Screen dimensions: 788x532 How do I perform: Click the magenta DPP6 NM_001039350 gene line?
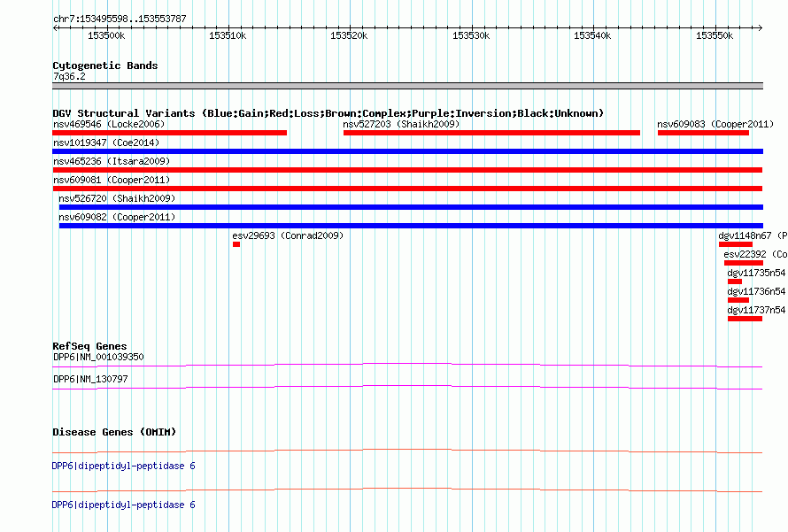(x=407, y=365)
